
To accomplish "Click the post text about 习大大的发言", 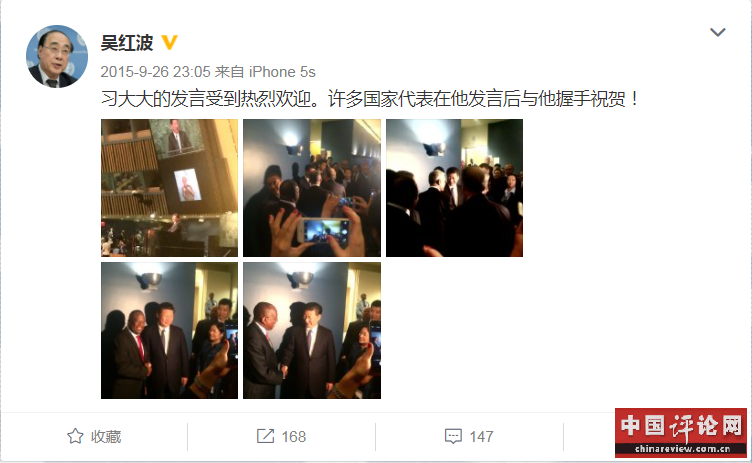I will 370,99.
